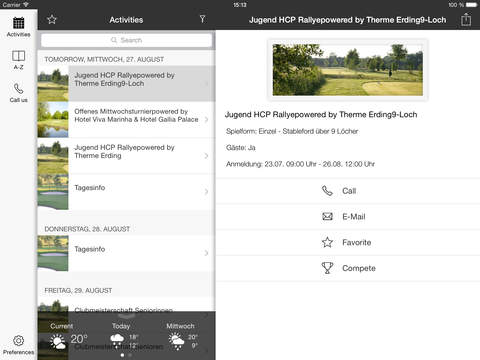Tap the golf course photo in details
The width and height of the screenshot is (480, 360).
pos(348,70)
